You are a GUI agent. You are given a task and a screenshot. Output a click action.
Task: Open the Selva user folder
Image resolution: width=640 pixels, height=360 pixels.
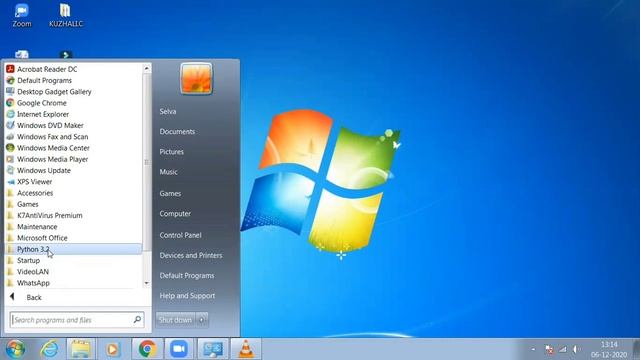point(168,111)
